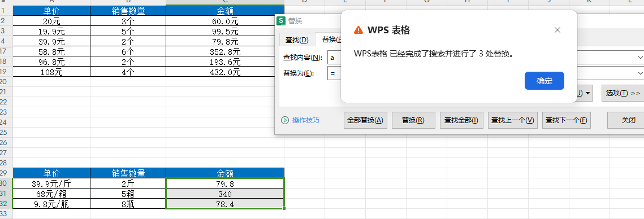Select result cell showing 78.4
The image size is (644, 219).
coord(225,204)
